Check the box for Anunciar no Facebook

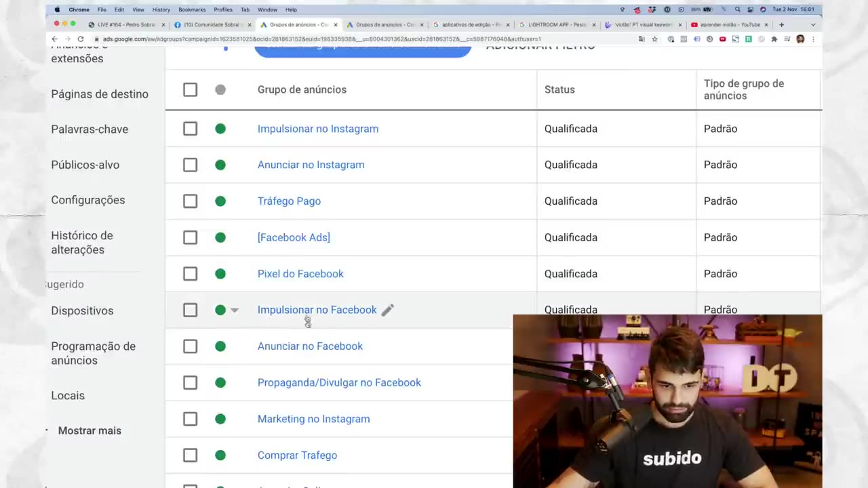(190, 346)
